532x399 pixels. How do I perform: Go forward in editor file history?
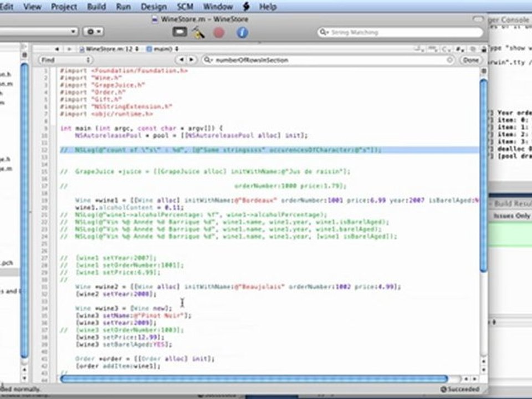pyautogui.click(x=69, y=49)
